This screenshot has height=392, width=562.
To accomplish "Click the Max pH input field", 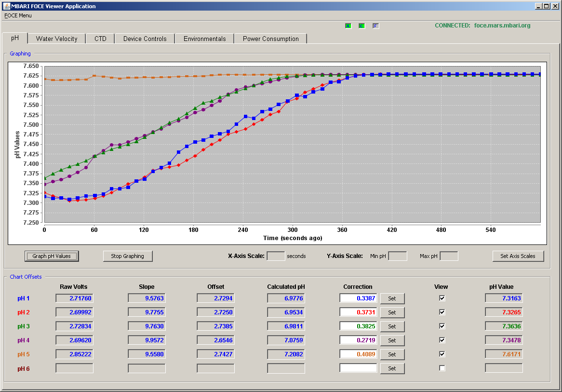I will (449, 256).
